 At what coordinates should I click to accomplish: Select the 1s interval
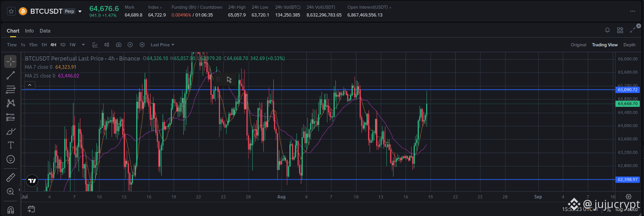tap(23, 44)
